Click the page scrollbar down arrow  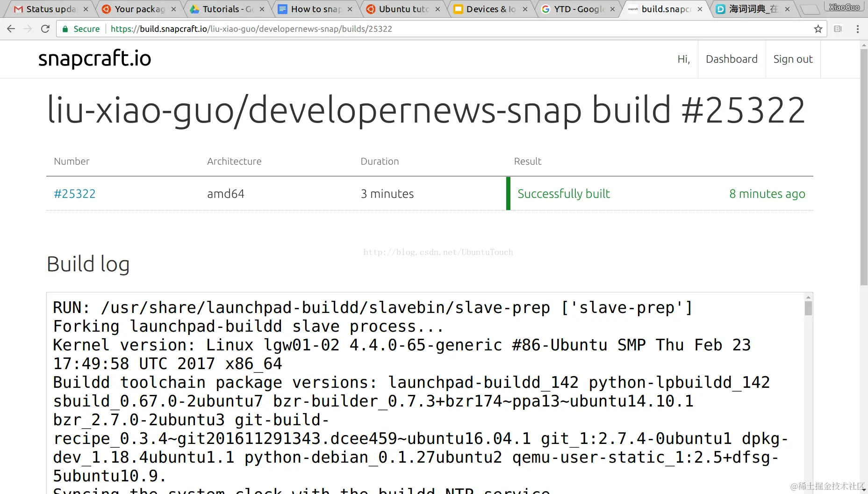tap(864, 490)
